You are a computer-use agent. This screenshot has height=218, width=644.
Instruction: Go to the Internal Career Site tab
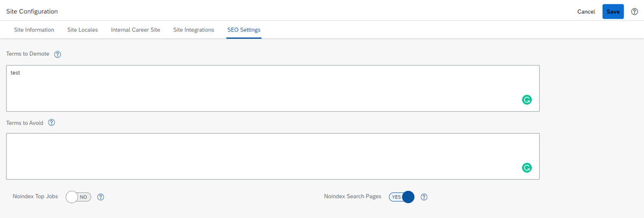[136, 30]
